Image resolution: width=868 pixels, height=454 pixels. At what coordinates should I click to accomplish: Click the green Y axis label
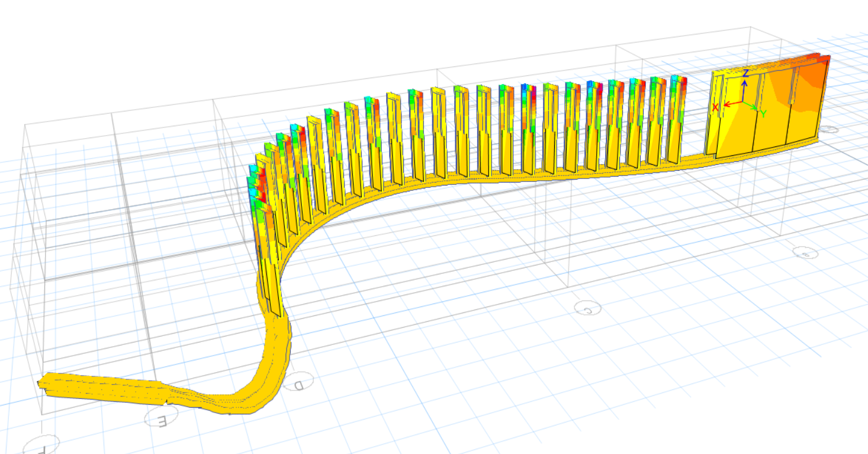pyautogui.click(x=763, y=113)
